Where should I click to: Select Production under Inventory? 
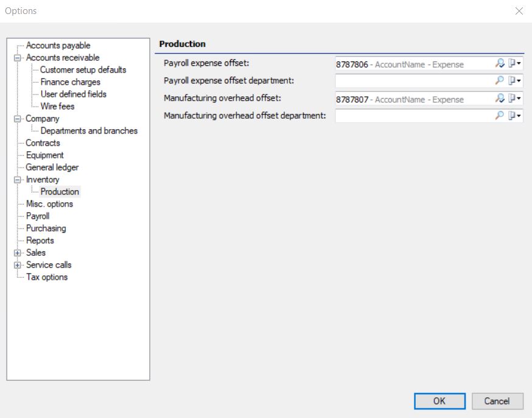[x=60, y=192]
